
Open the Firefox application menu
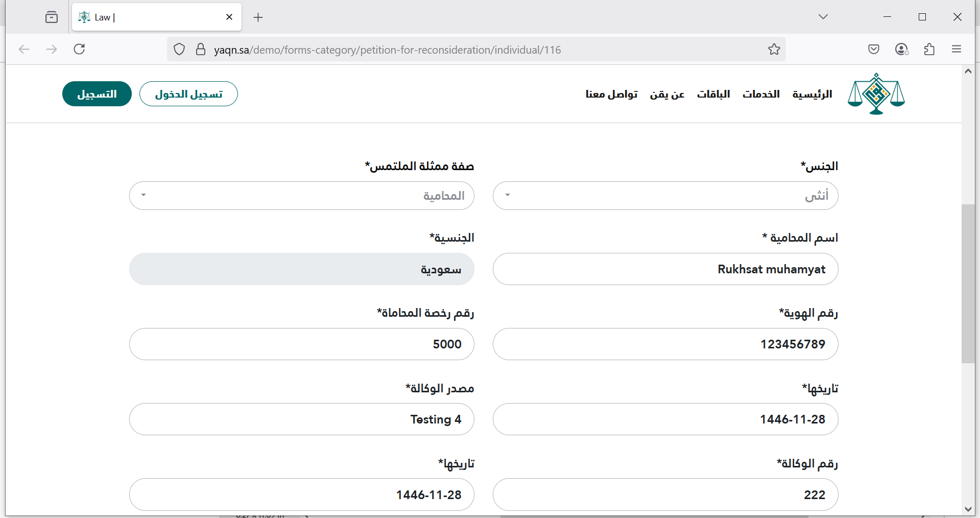956,50
